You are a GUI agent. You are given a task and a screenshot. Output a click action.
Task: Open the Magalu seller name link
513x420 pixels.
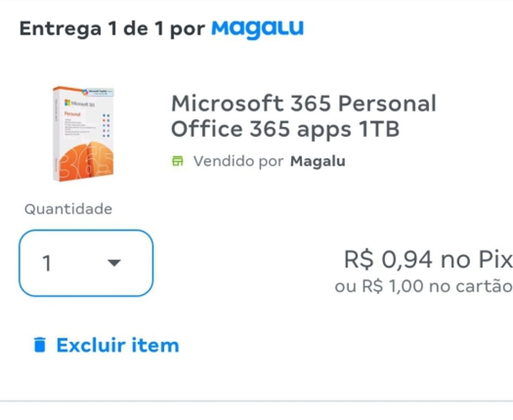click(x=317, y=161)
